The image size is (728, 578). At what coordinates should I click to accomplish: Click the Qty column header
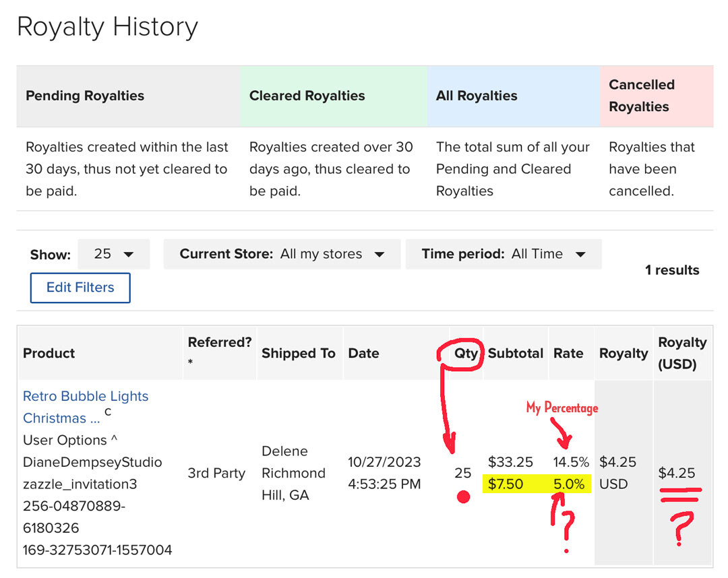click(x=466, y=354)
